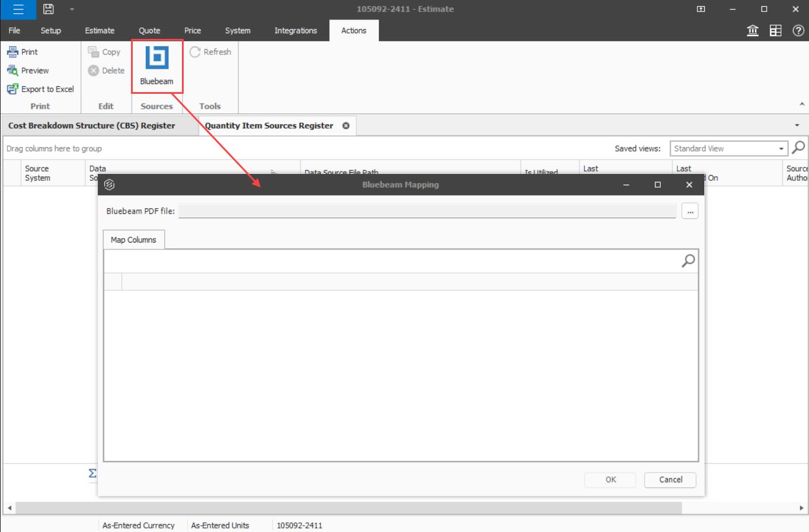This screenshot has width=809, height=532.
Task: Open the tab list dropdown arrow
Action: pos(797,125)
